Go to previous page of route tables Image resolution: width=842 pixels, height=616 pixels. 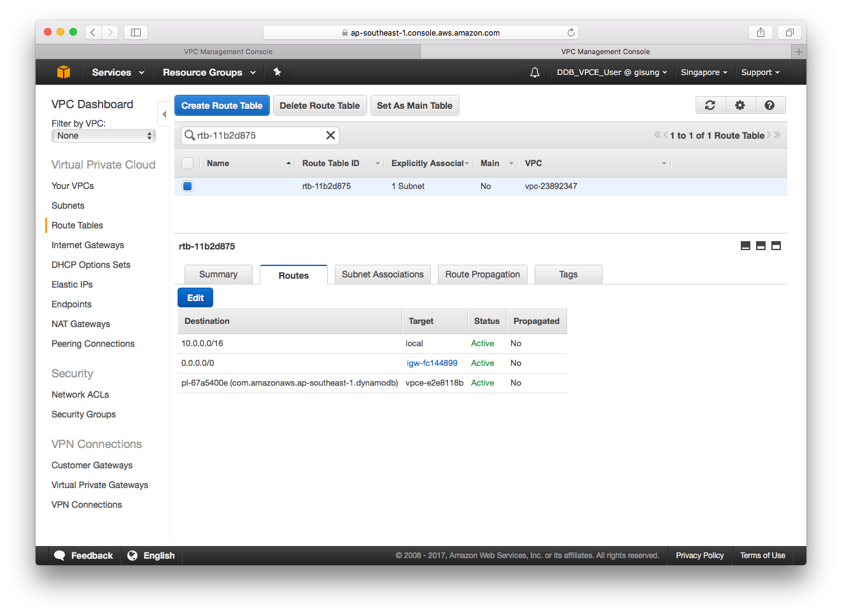(x=666, y=135)
